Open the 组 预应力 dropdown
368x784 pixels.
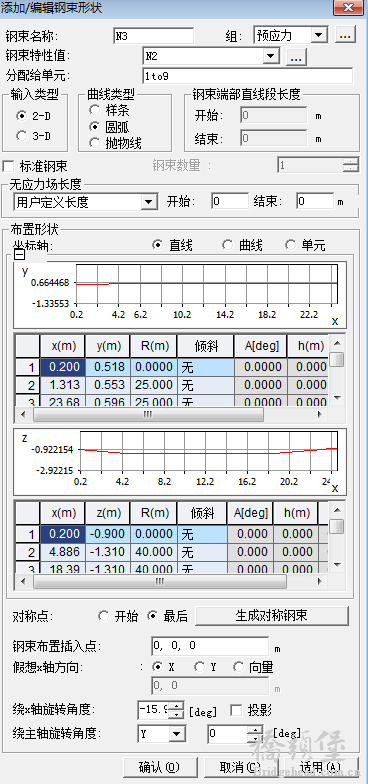coord(318,36)
